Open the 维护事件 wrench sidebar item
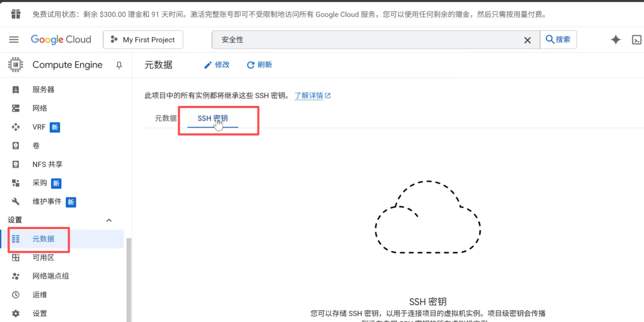 point(48,202)
